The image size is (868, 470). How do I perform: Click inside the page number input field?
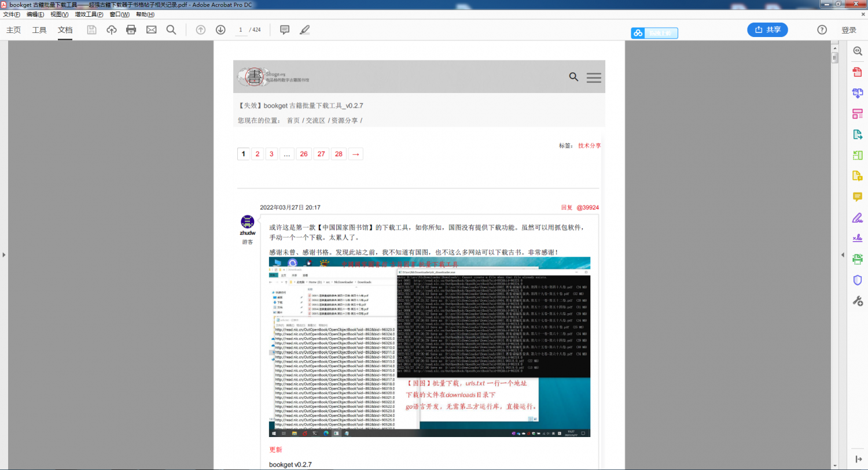(x=241, y=29)
